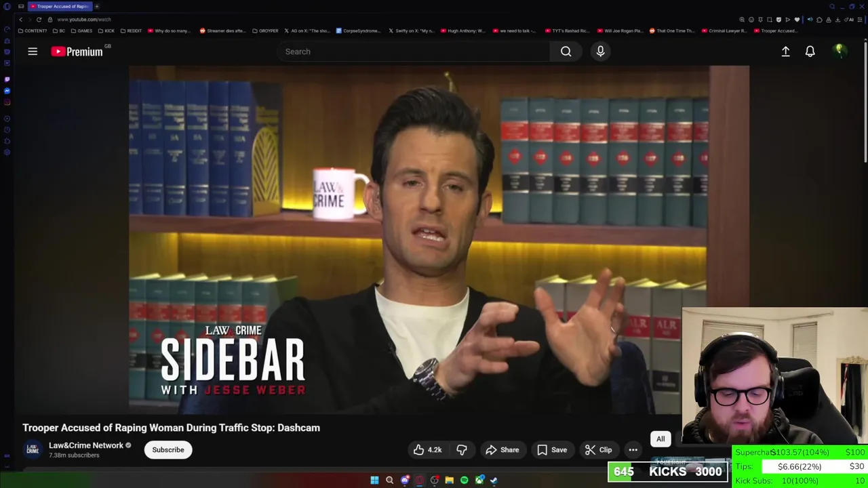Select the All filter chip

pyautogui.click(x=660, y=439)
